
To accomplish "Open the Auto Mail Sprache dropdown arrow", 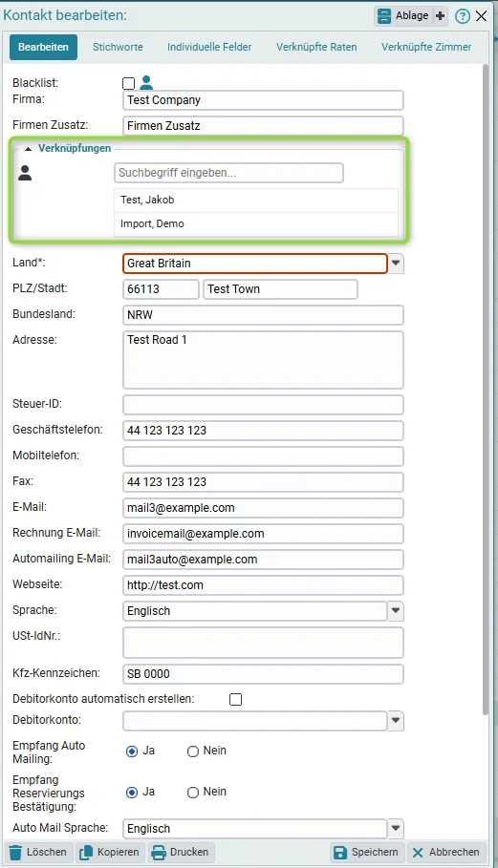I will [396, 829].
